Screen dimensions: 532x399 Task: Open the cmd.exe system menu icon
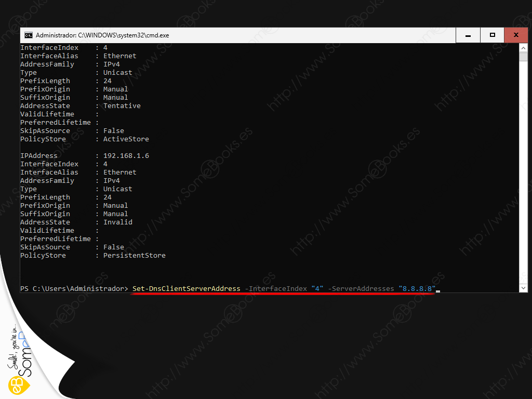click(29, 35)
